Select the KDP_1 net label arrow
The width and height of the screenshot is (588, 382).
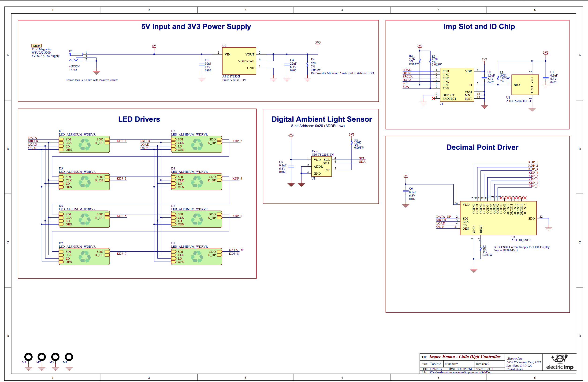pos(122,141)
